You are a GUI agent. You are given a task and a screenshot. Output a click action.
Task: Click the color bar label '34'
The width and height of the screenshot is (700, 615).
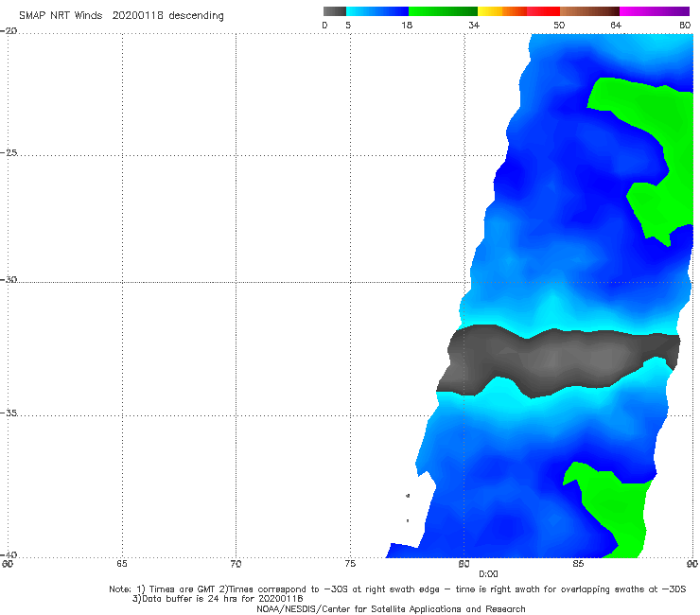(474, 25)
